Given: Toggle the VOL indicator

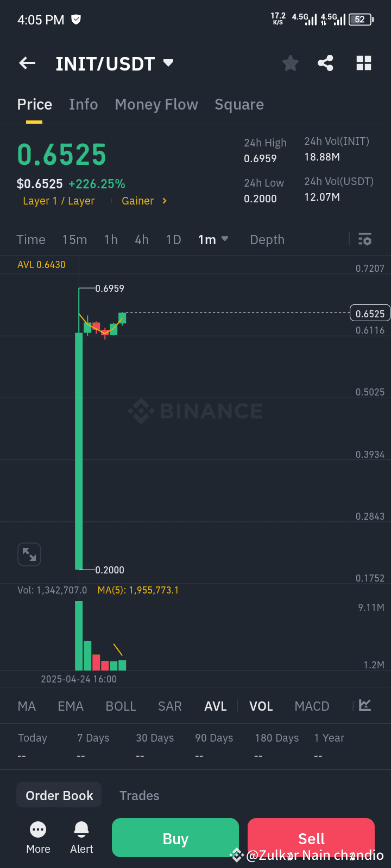Looking at the screenshot, I should (x=261, y=706).
